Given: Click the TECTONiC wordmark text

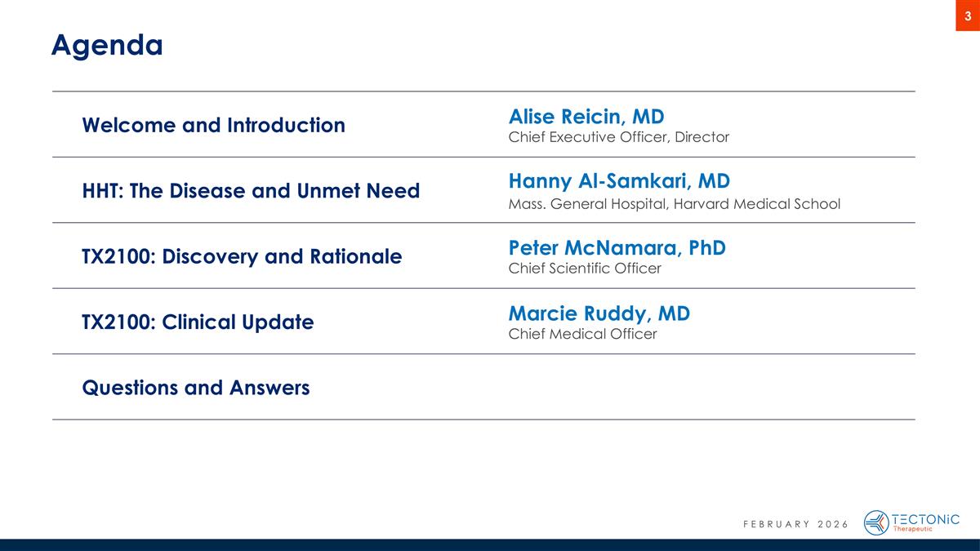Looking at the screenshot, I should click(x=927, y=518).
